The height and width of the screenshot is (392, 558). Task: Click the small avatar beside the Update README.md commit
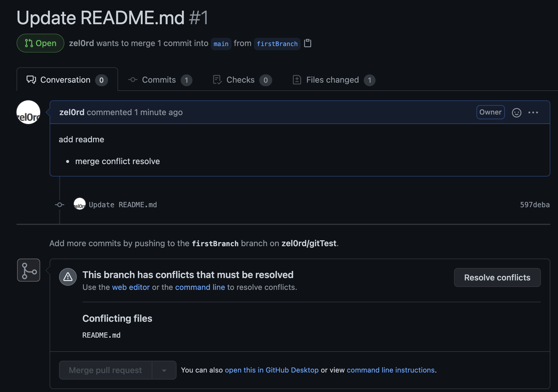[79, 204]
